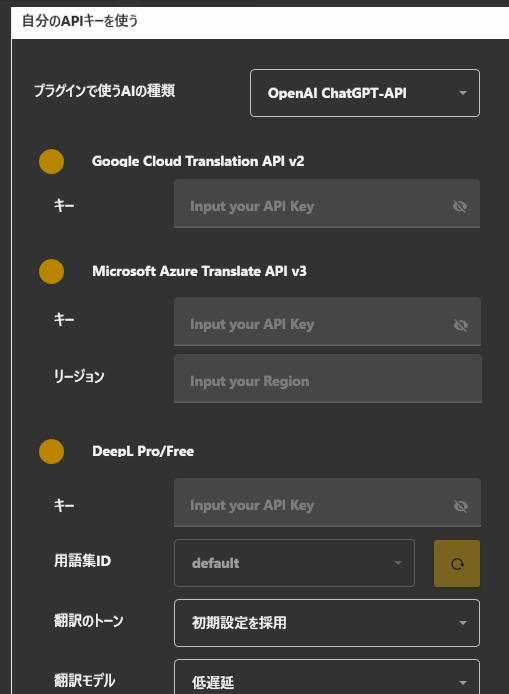Click the dropdown arrow of the AI type selector

[x=463, y=93]
